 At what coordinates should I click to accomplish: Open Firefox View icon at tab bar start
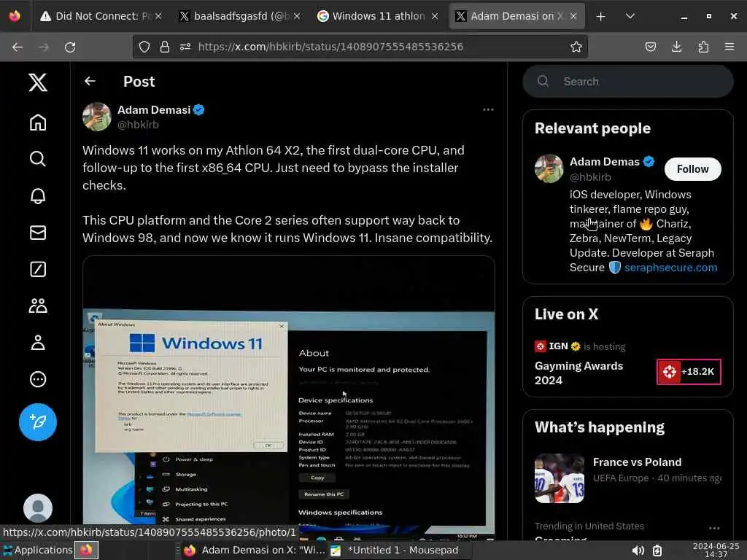pyautogui.click(x=15, y=16)
